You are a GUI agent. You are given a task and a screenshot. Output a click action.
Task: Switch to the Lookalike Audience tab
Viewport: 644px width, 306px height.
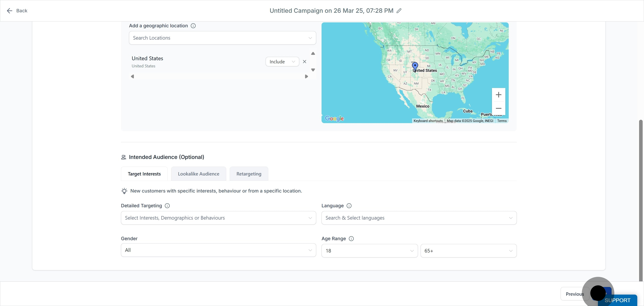pos(198,174)
